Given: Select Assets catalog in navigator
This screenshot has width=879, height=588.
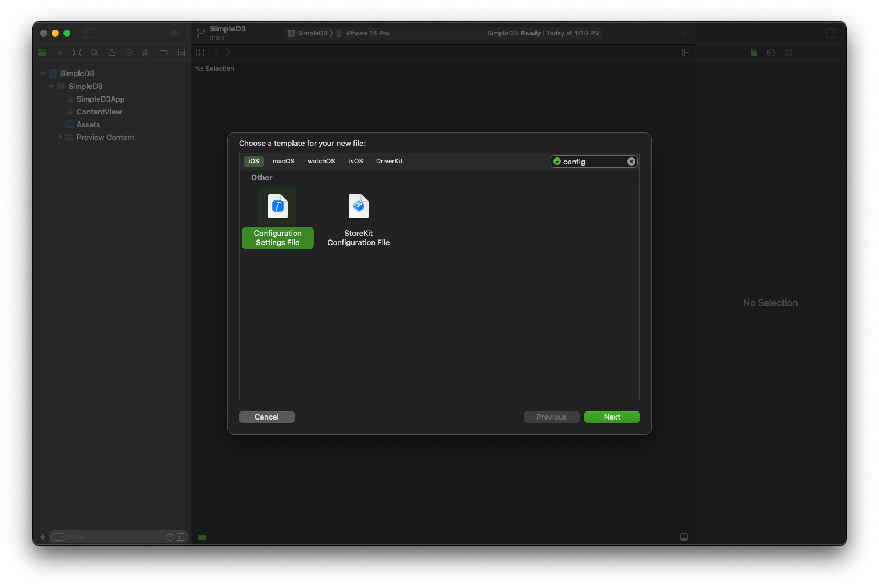Looking at the screenshot, I should [x=88, y=125].
